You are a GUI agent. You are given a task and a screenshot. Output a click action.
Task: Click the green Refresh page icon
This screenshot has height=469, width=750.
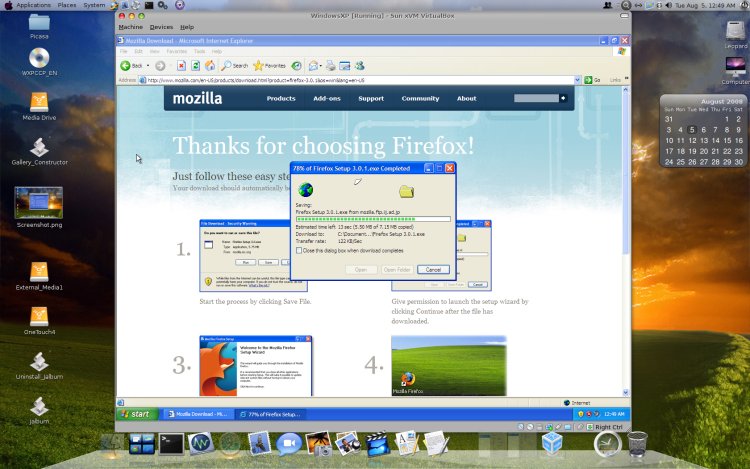pyautogui.click(x=196, y=65)
